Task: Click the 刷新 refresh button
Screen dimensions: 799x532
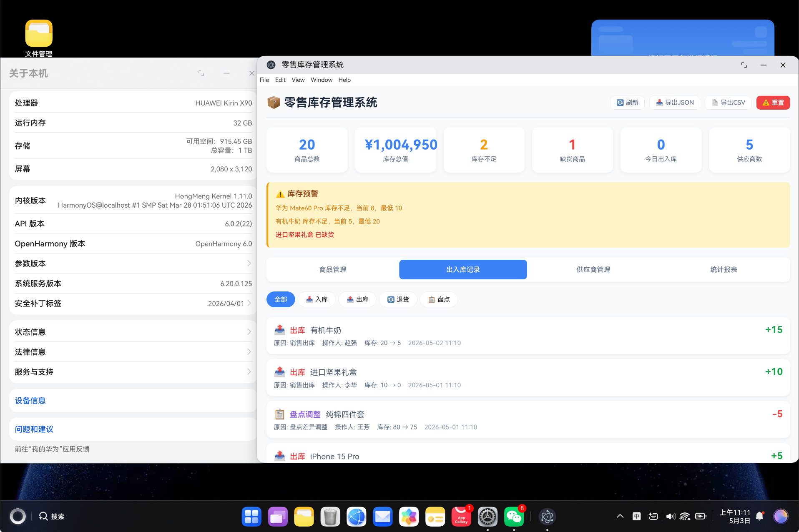Action: (627, 103)
